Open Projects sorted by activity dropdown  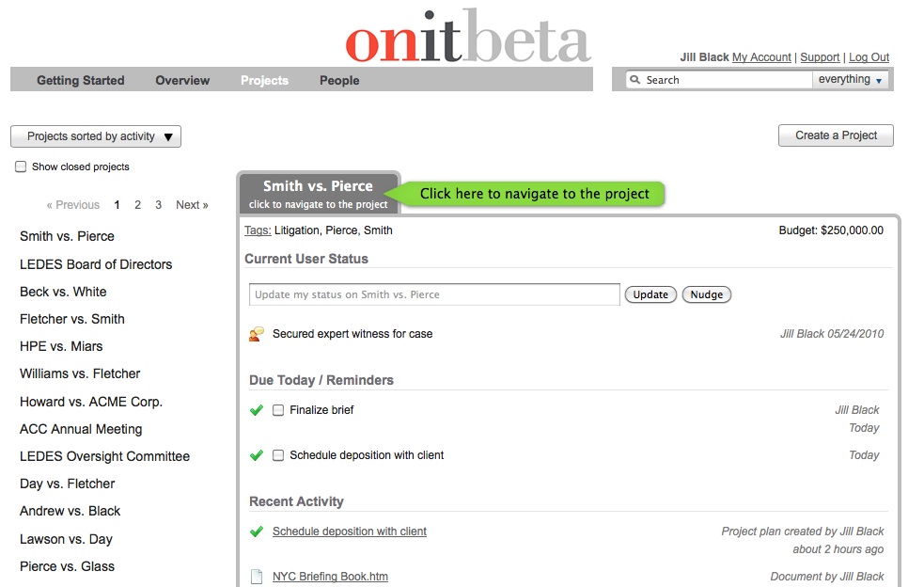coord(96,136)
